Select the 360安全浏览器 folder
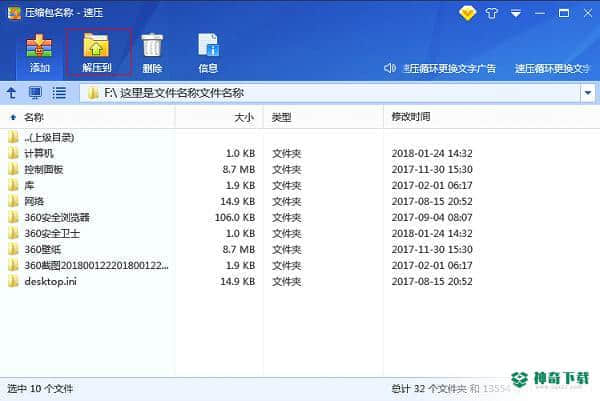600x401 pixels. coord(57,217)
